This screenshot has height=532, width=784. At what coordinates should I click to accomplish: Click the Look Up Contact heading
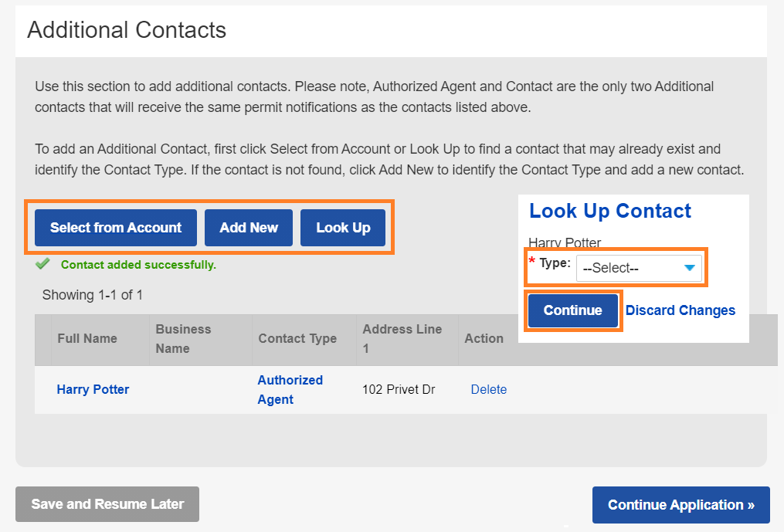click(x=610, y=212)
